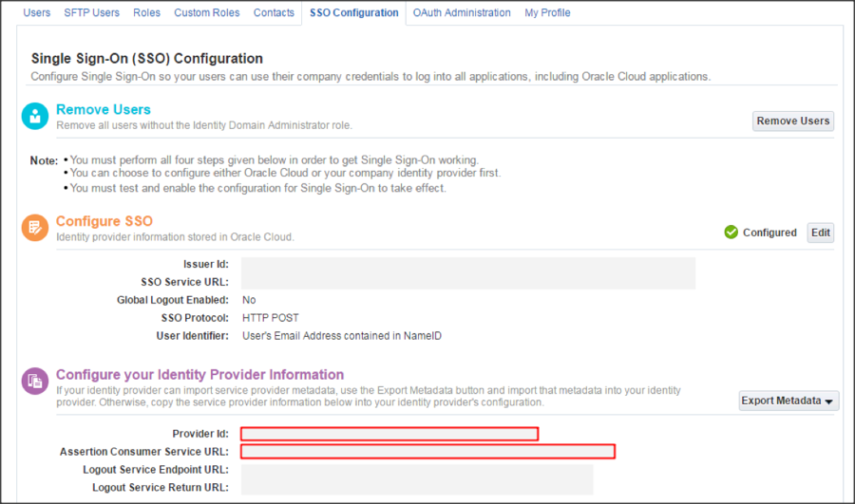This screenshot has height=504, width=855.
Task: Click the Assertion Consumer Service URL field
Action: [427, 452]
